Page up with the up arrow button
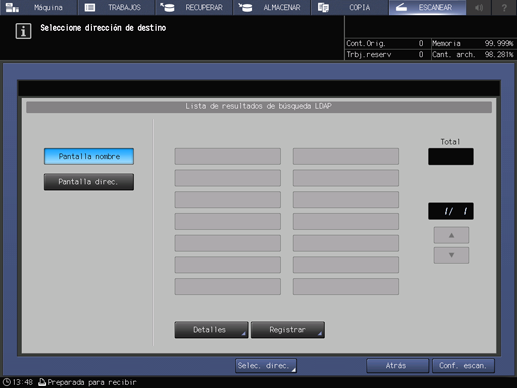 coord(451,235)
